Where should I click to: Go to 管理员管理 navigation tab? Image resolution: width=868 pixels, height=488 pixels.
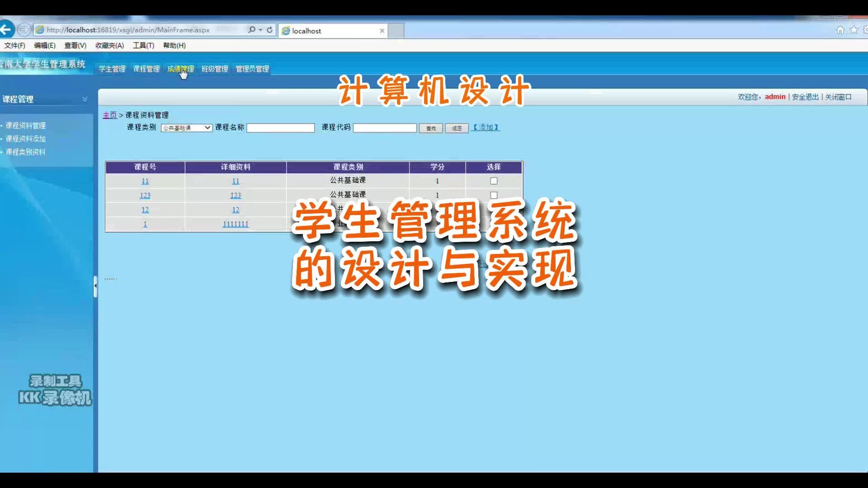252,69
